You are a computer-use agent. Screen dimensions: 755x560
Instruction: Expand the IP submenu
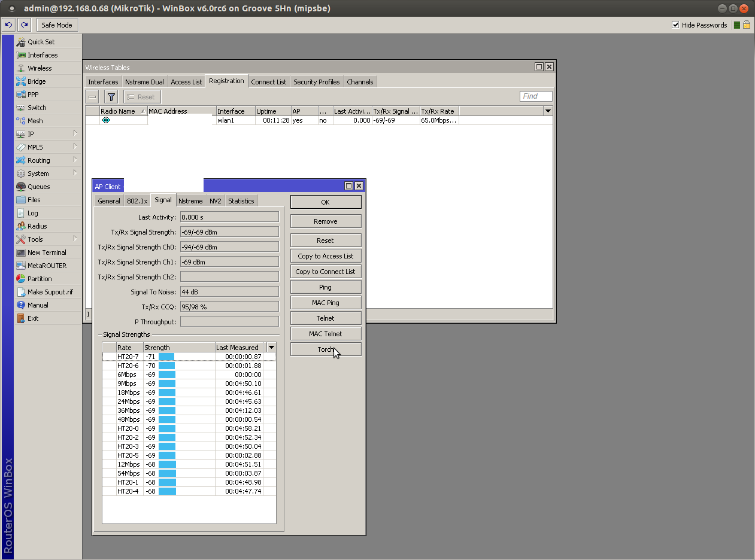click(x=75, y=133)
